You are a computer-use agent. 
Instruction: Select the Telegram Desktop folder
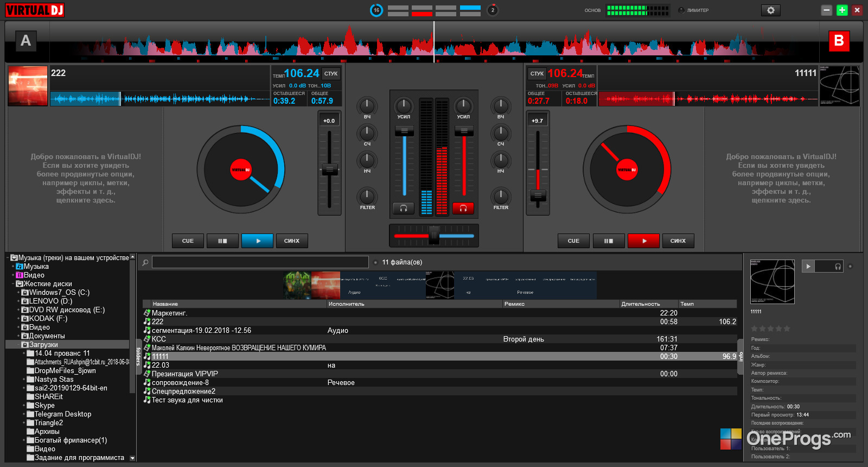[x=63, y=414]
